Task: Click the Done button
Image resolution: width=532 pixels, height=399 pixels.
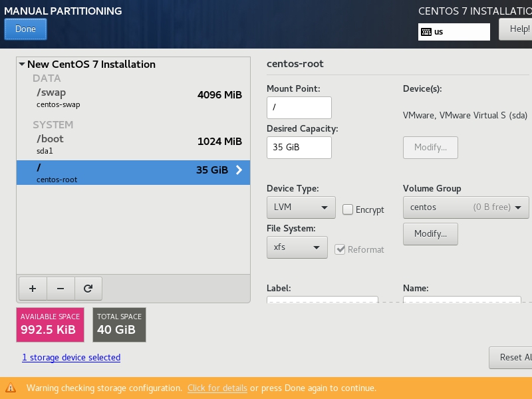Action: [x=25, y=29]
